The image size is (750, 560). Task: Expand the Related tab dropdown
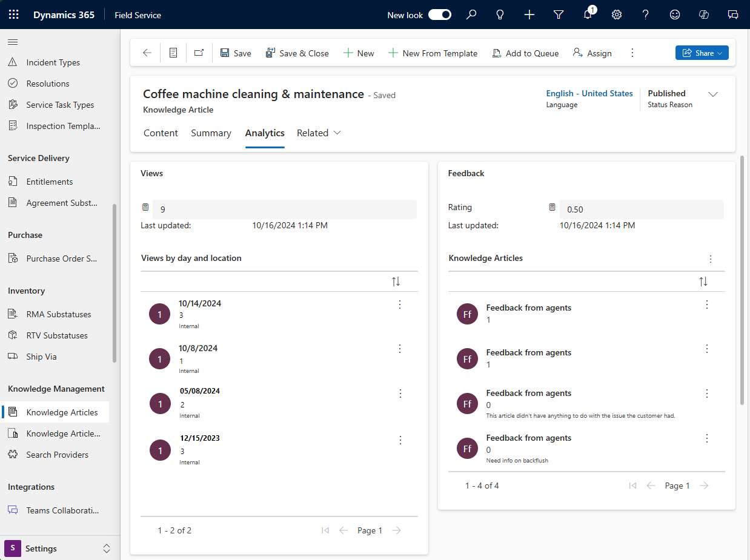[319, 133]
